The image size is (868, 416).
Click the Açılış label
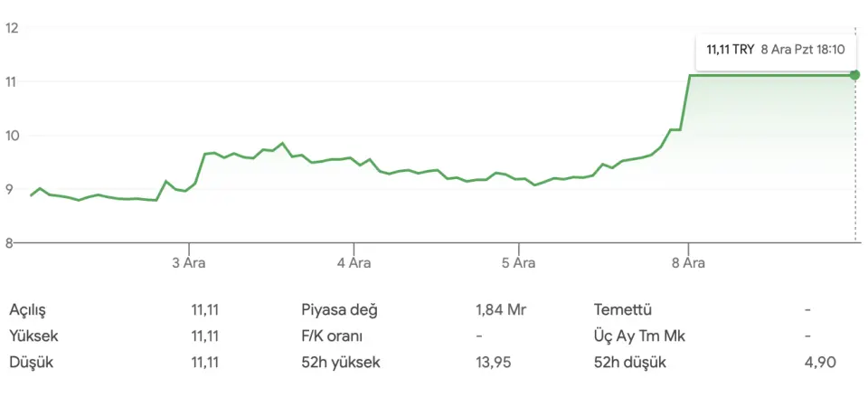click(x=29, y=309)
